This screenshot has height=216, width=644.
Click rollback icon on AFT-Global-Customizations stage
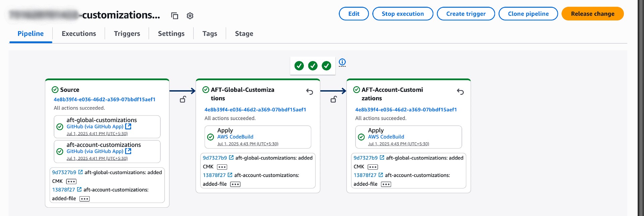click(x=310, y=92)
